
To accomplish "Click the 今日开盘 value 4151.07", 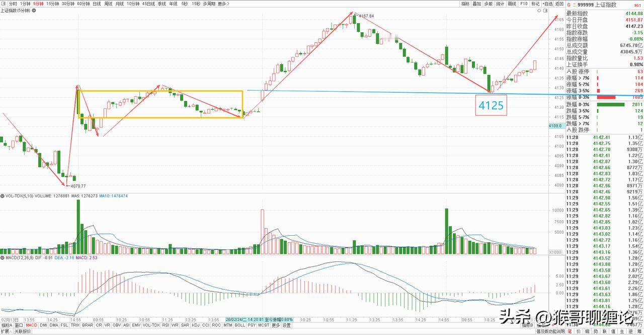I will pyautogui.click(x=633, y=20).
